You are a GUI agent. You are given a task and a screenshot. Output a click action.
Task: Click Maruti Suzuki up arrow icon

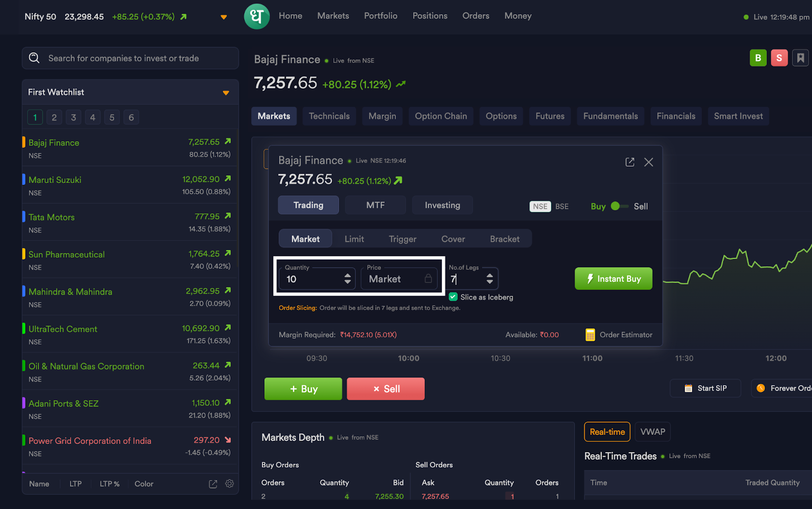[228, 178]
